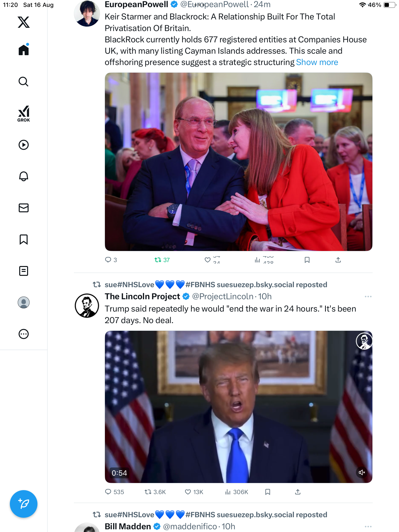This screenshot has height=532, width=399.
Task: Open the Lists icon in sidebar
Action: [24, 271]
